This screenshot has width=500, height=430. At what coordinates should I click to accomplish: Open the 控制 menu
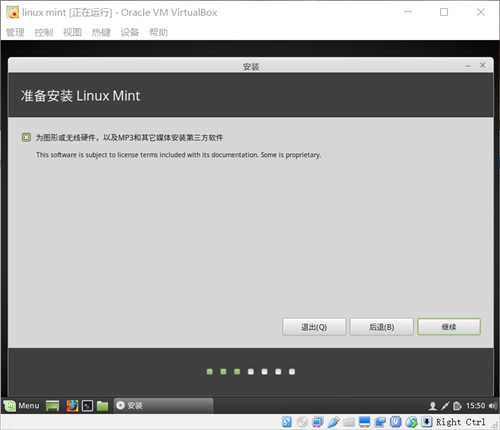tap(44, 32)
